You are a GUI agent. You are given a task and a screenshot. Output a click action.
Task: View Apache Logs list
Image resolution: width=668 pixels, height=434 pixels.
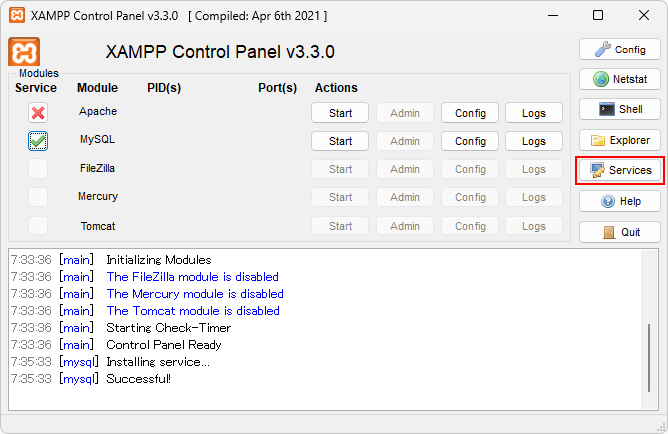(x=534, y=113)
